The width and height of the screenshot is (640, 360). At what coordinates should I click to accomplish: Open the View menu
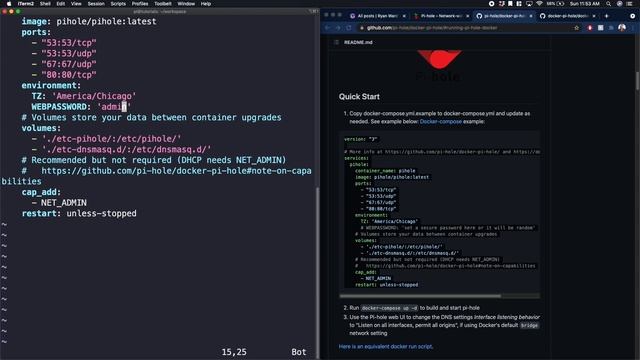pyautogui.click(x=76, y=4)
